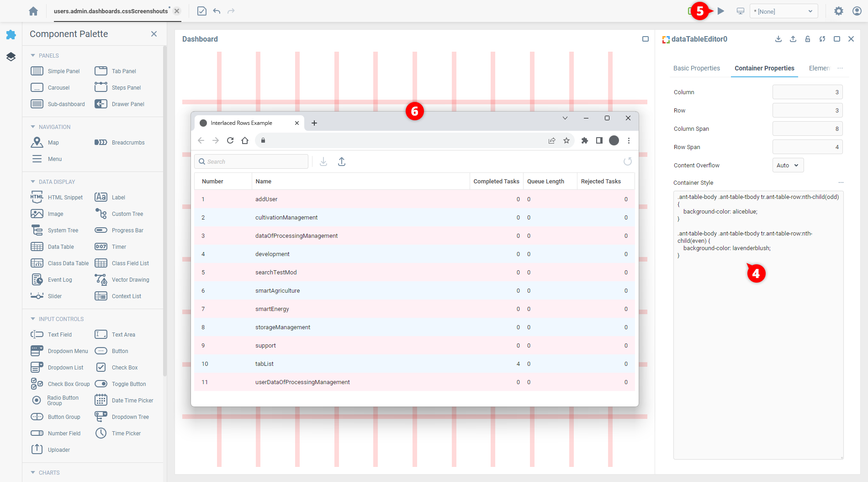Open settings gear icon
The image size is (868, 482).
pyautogui.click(x=839, y=11)
